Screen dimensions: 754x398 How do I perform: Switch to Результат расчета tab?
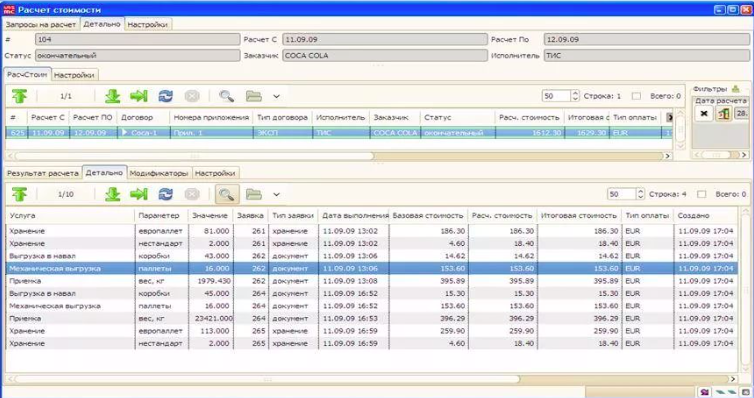coord(42,173)
